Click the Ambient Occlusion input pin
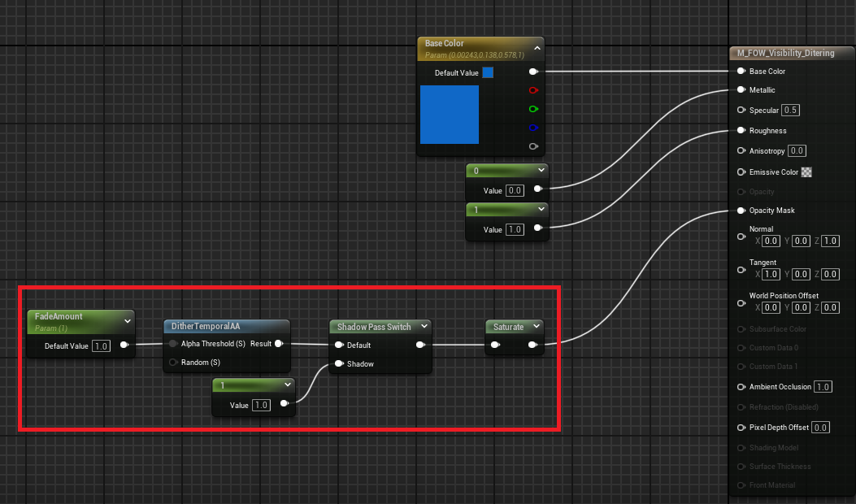 click(741, 387)
